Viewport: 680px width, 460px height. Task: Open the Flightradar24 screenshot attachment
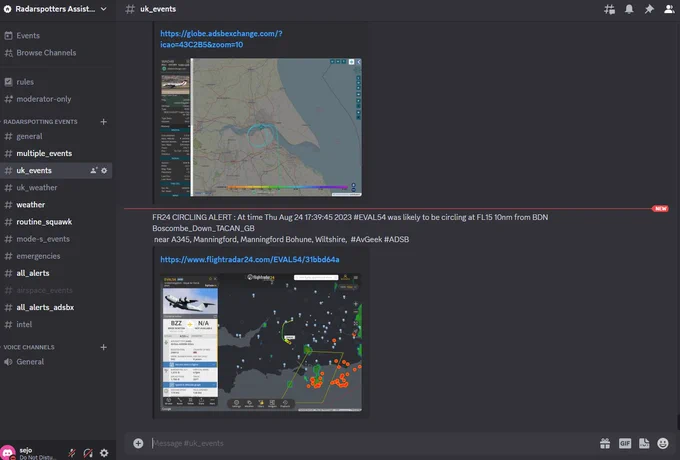point(261,343)
